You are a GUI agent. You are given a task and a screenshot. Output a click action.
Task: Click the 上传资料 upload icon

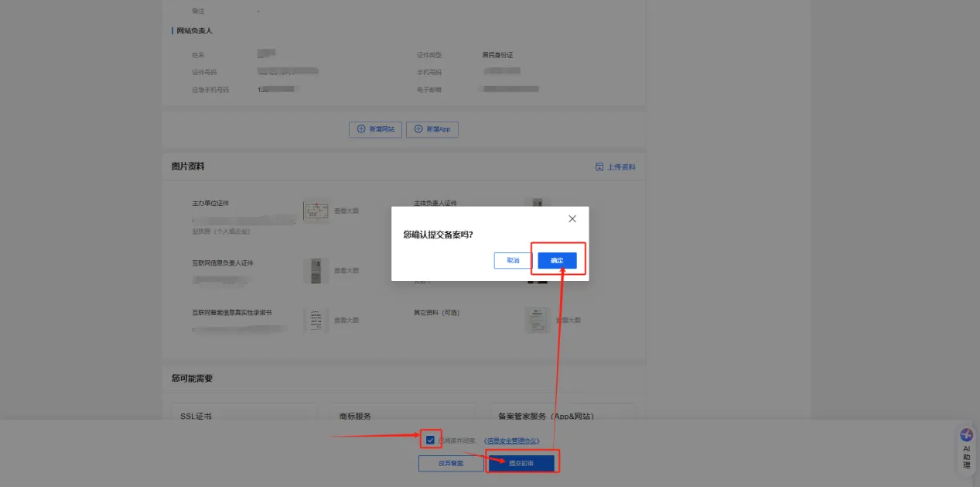[599, 167]
